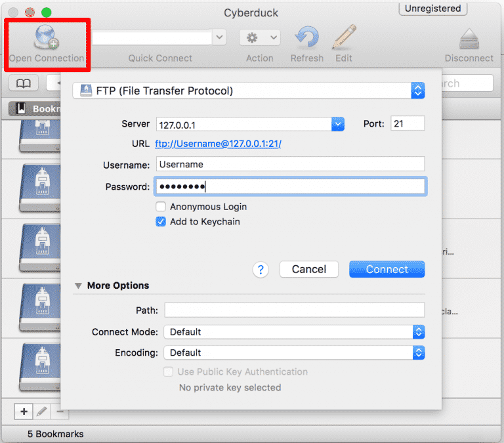Click the Refresh arrow icon

(x=307, y=37)
